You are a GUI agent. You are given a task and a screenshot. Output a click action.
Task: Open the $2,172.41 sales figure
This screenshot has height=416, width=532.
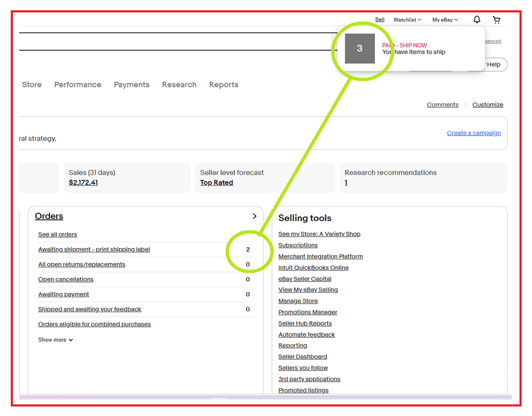coord(83,183)
